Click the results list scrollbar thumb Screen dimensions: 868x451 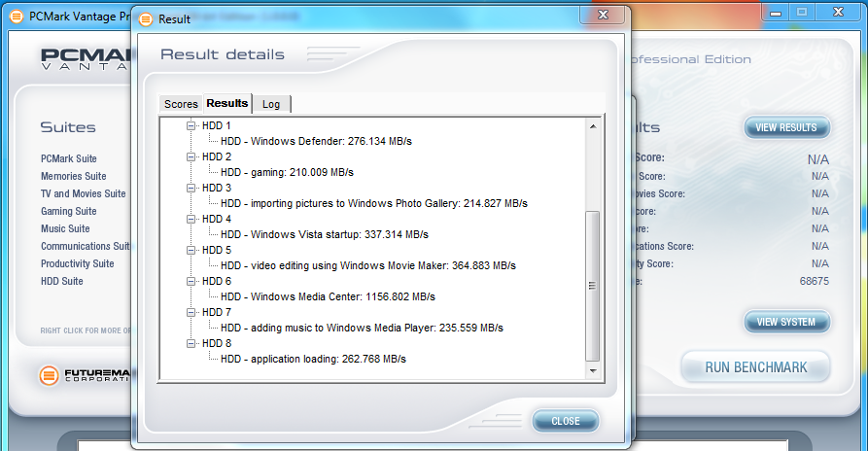point(592,286)
